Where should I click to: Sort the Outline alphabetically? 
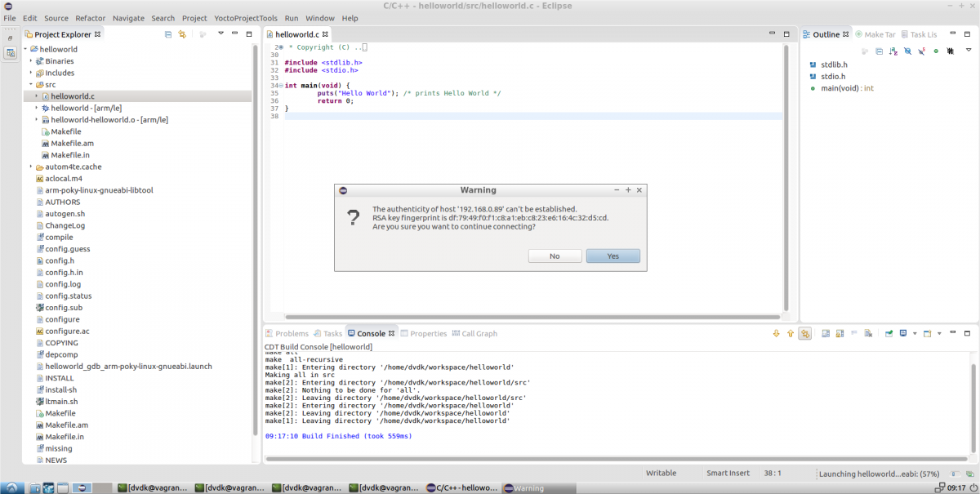click(893, 51)
